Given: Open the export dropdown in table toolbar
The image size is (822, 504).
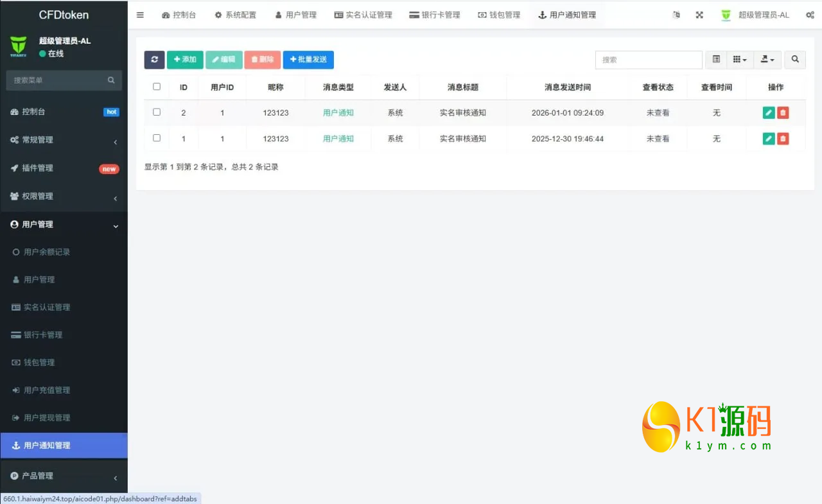Looking at the screenshot, I should [x=767, y=60].
